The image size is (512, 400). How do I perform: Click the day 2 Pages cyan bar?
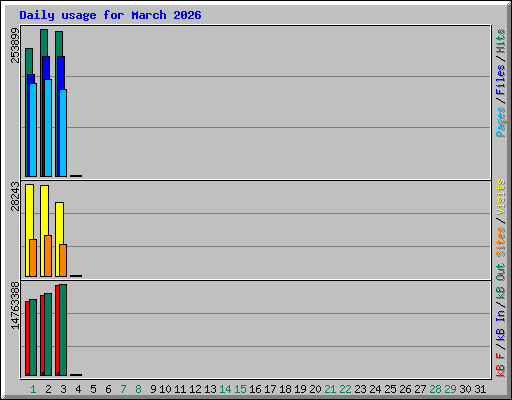(x=48, y=128)
